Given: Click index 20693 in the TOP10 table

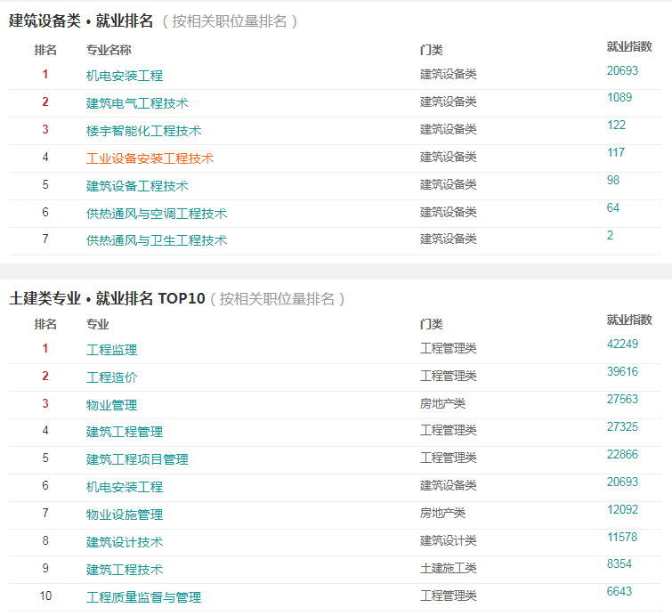Looking at the screenshot, I should point(622,482).
